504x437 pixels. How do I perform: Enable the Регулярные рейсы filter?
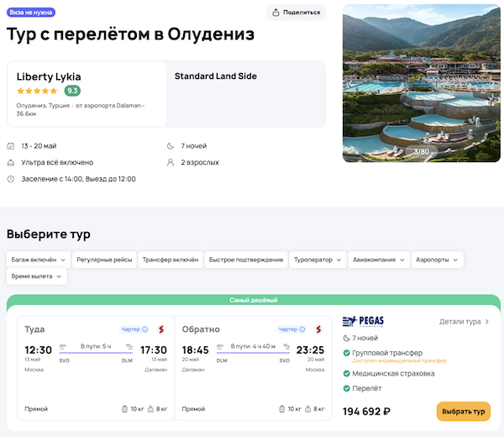pyautogui.click(x=104, y=260)
